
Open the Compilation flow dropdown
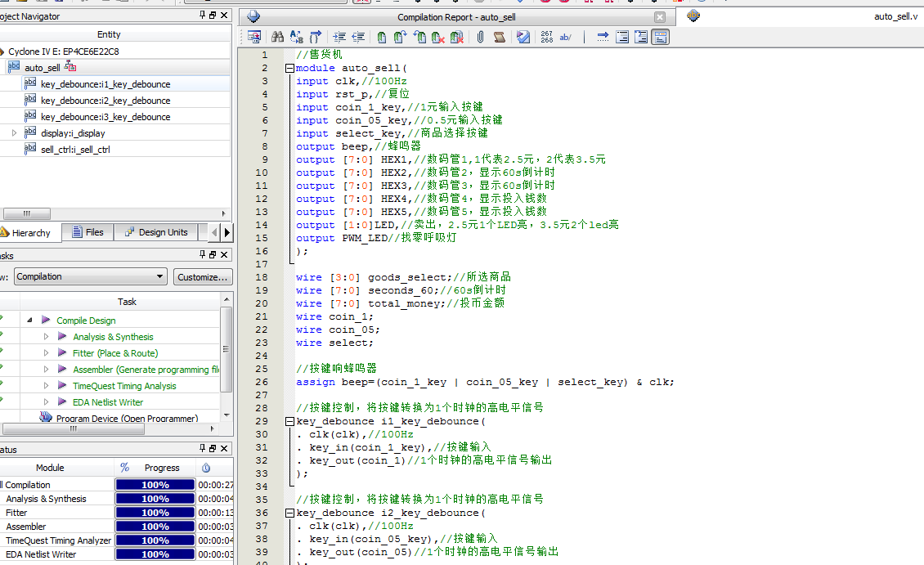coord(90,276)
